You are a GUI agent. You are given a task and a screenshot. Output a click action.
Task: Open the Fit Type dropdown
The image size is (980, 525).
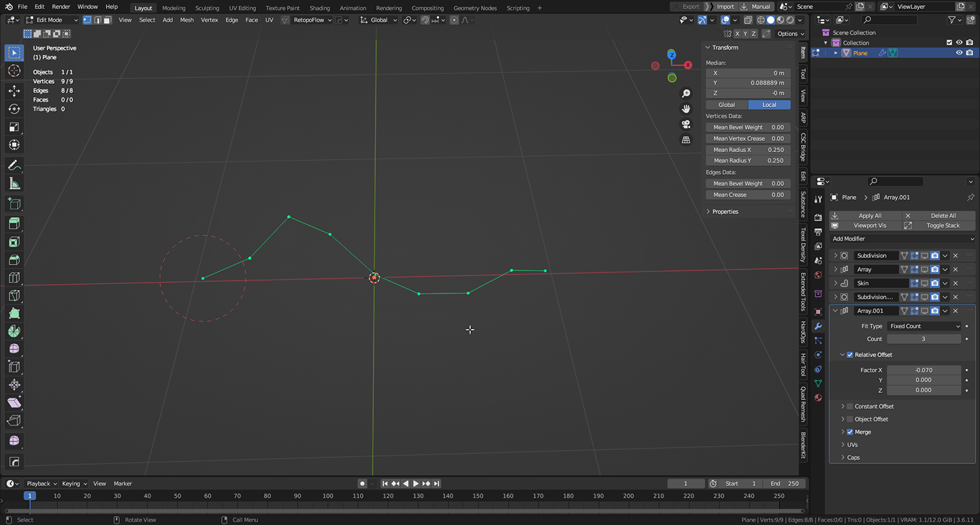924,326
